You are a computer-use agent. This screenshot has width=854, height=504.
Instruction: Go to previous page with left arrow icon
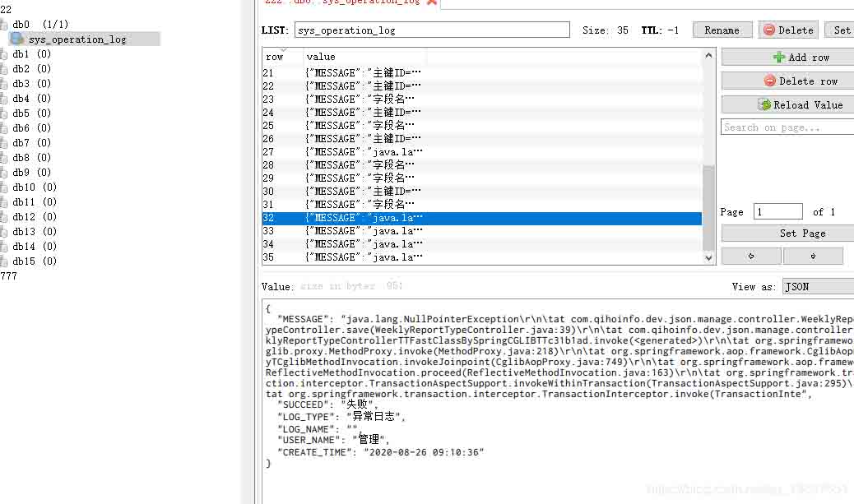(751, 256)
